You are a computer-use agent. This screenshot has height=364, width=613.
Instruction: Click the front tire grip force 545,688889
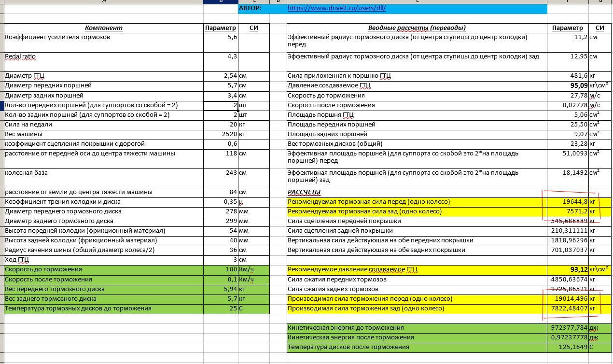pos(568,221)
